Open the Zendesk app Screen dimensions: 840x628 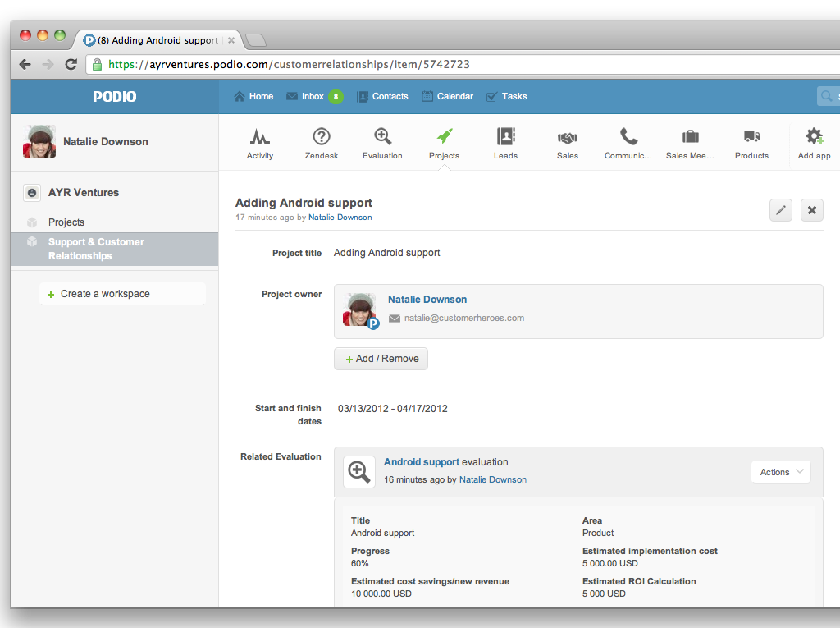[x=321, y=141]
